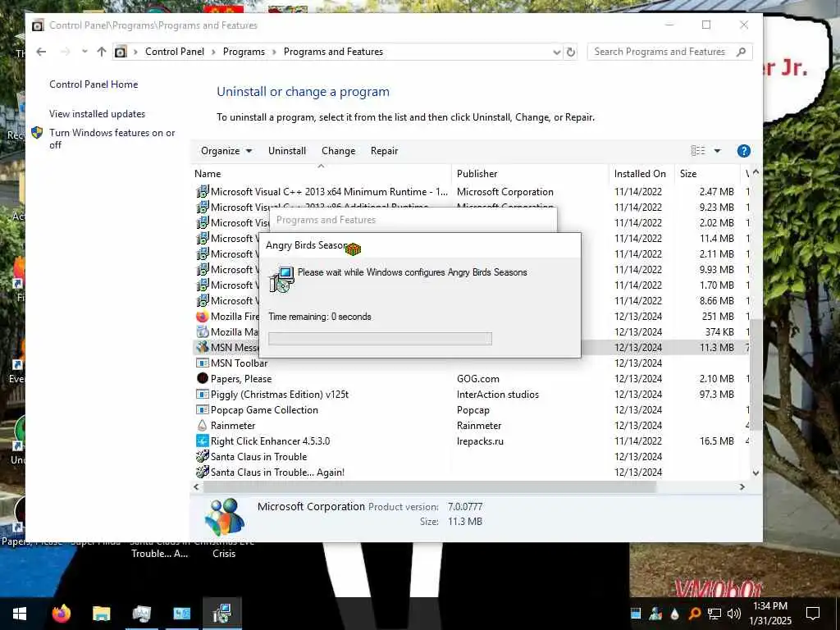Click the Back navigation arrow

41,52
